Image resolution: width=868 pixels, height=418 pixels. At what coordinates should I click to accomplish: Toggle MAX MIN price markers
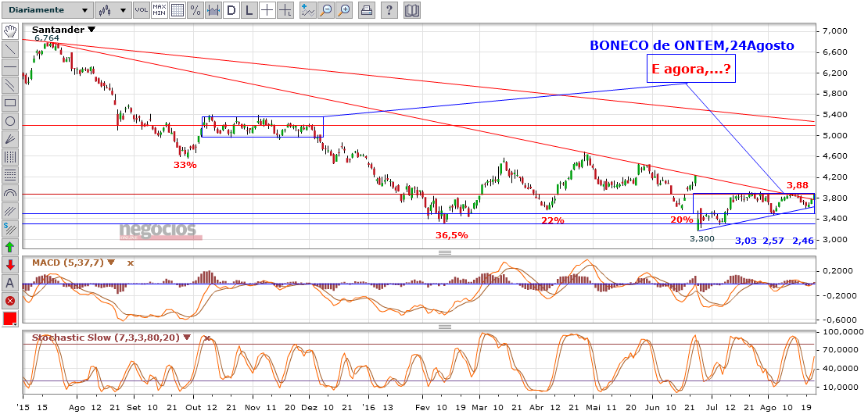(160, 11)
